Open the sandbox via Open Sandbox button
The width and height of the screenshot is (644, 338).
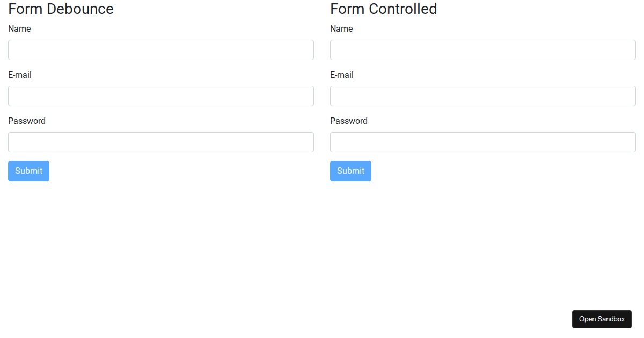(602, 319)
